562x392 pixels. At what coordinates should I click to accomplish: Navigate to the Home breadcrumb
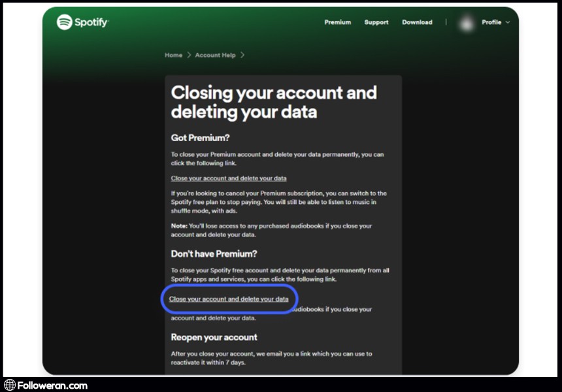click(173, 56)
